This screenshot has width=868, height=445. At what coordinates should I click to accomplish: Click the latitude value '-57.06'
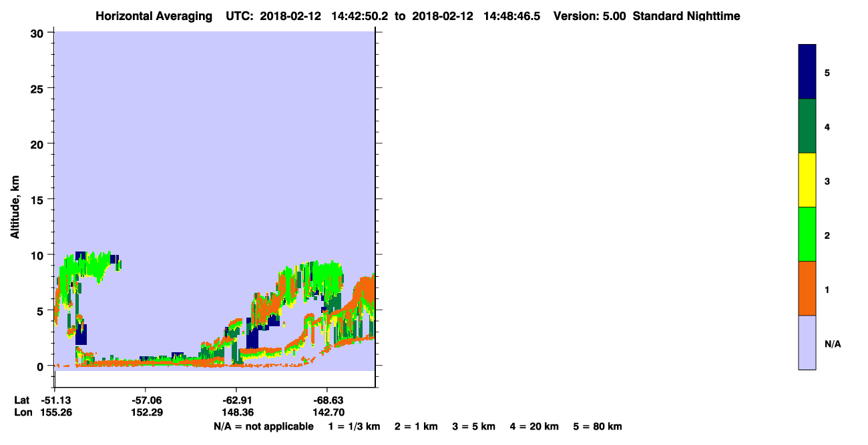(146, 400)
